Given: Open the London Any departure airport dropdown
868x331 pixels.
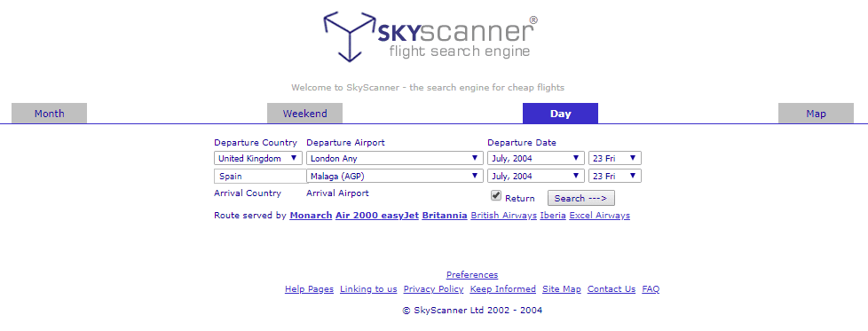Looking at the screenshot, I should 394,158.
